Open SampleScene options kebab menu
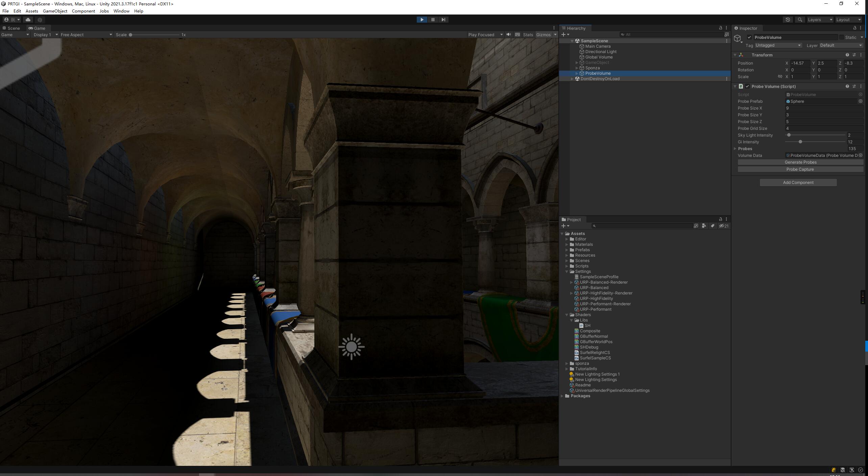This screenshot has height=476, width=868. (x=727, y=41)
